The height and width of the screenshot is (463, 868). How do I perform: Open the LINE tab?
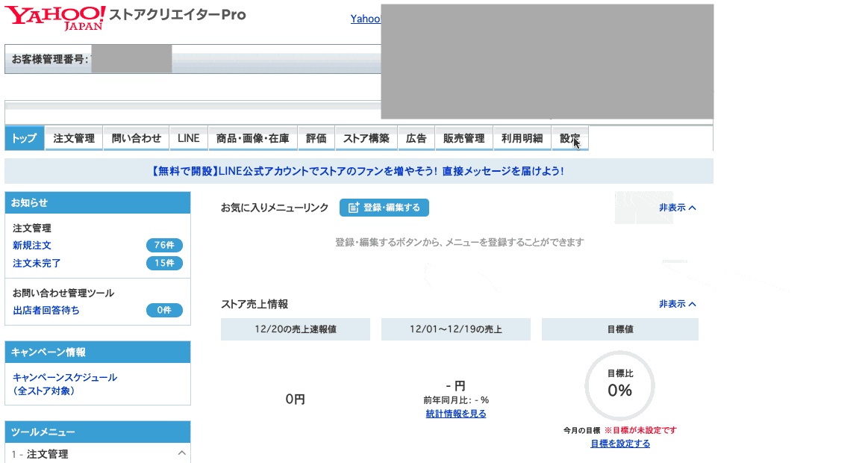188,137
